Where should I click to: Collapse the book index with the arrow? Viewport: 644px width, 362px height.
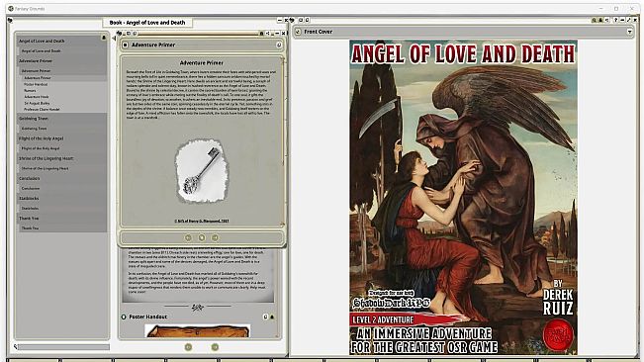(114, 39)
